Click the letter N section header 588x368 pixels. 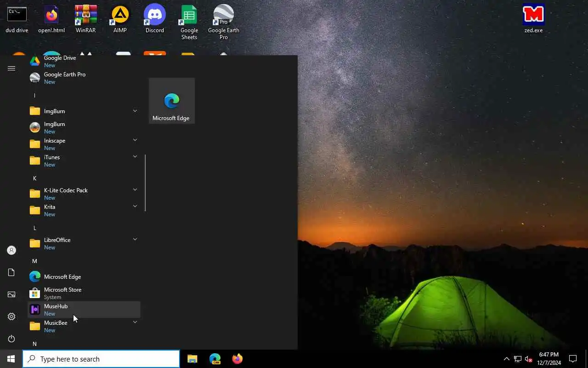(x=34, y=344)
